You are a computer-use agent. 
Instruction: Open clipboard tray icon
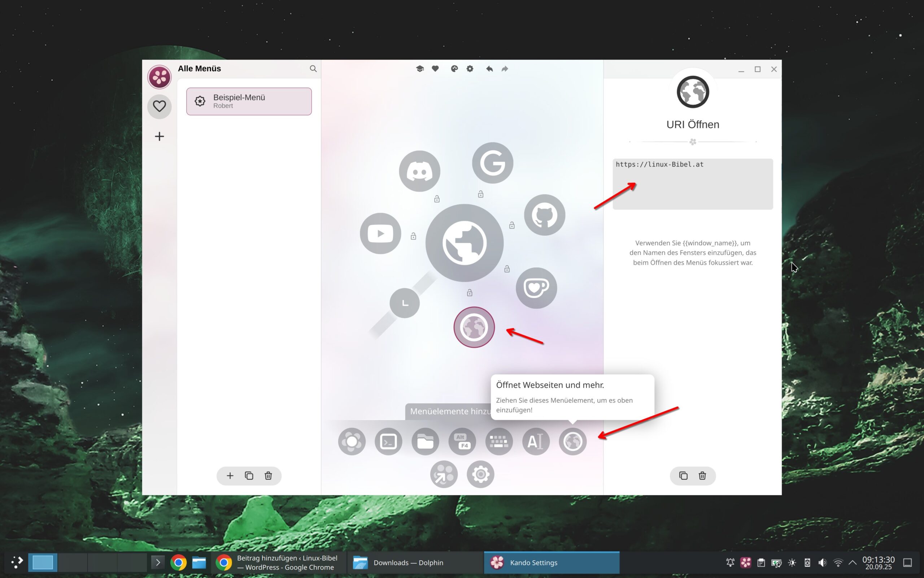[x=761, y=563]
